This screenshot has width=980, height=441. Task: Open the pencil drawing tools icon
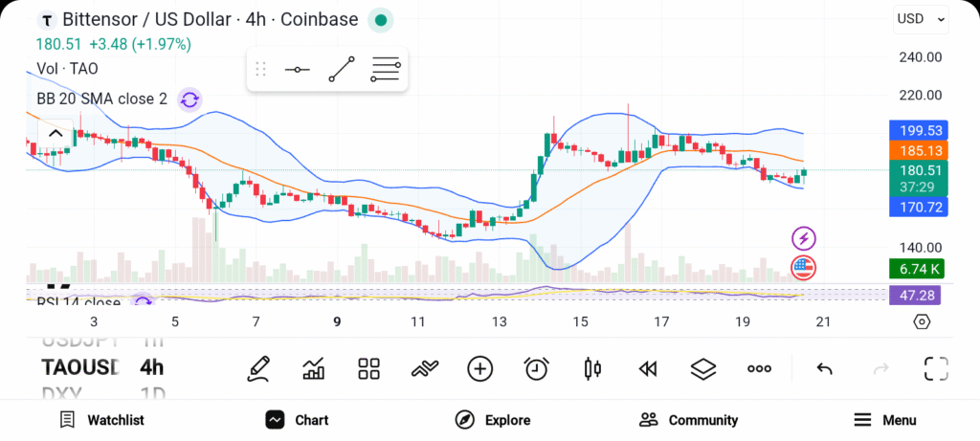coord(257,368)
